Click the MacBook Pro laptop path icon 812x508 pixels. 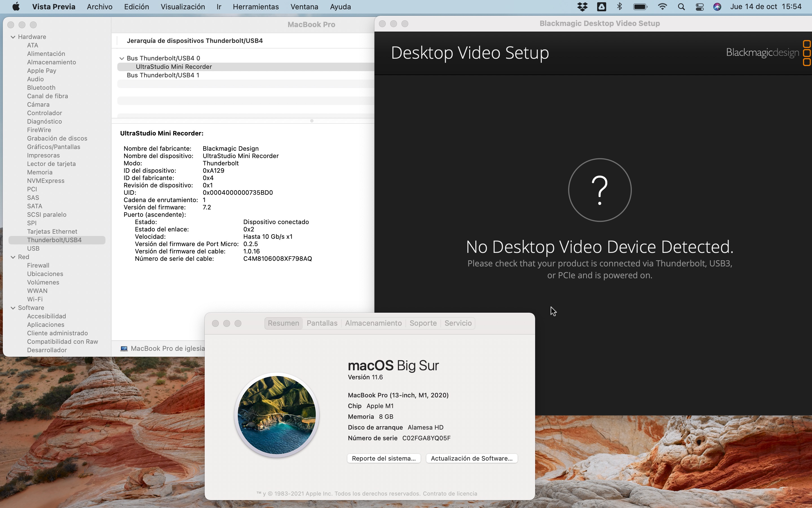click(124, 349)
